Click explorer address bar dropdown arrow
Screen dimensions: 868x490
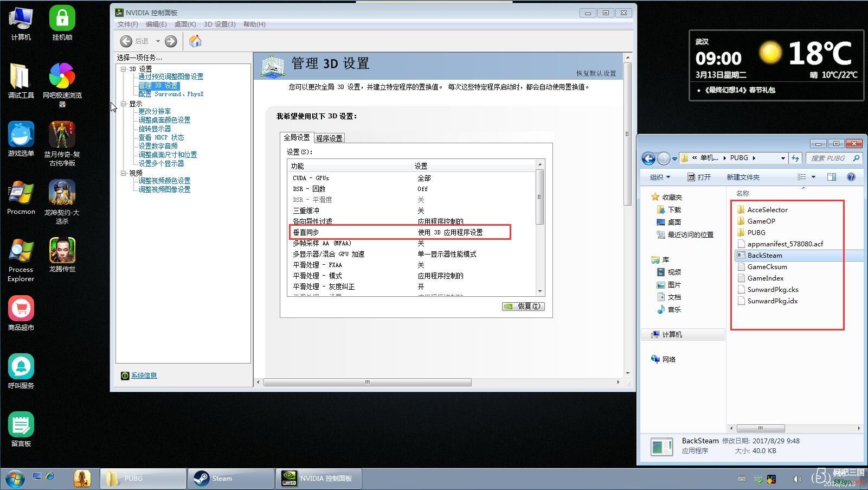coord(783,158)
